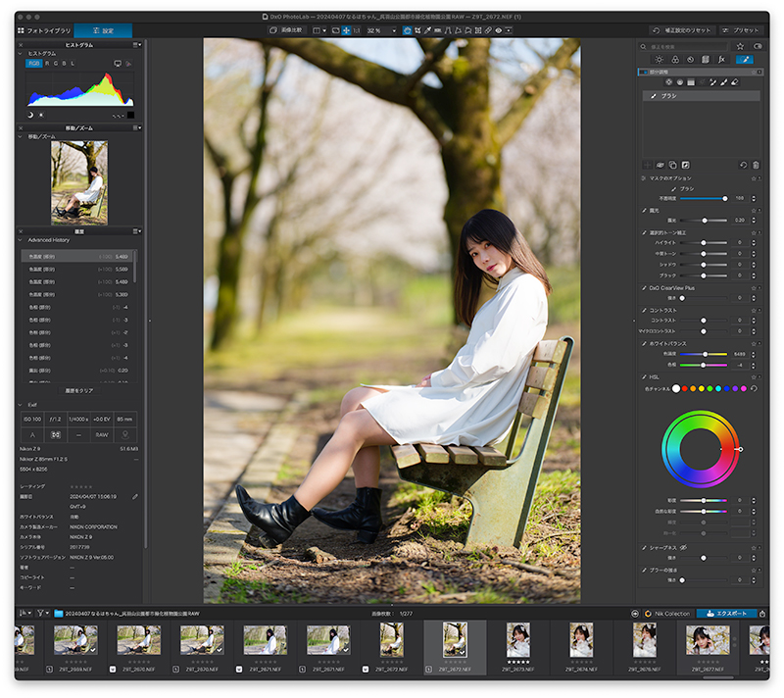Select B histogram channel
The width and height of the screenshot is (784, 698).
tap(64, 64)
